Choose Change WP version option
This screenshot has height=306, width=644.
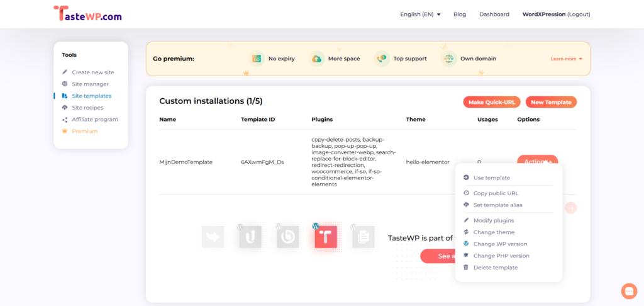pos(500,244)
